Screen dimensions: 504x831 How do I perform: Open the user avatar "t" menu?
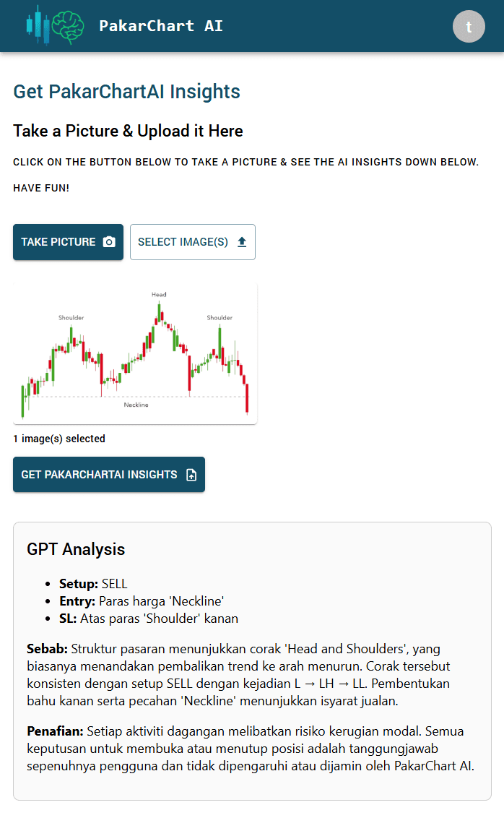tap(469, 27)
